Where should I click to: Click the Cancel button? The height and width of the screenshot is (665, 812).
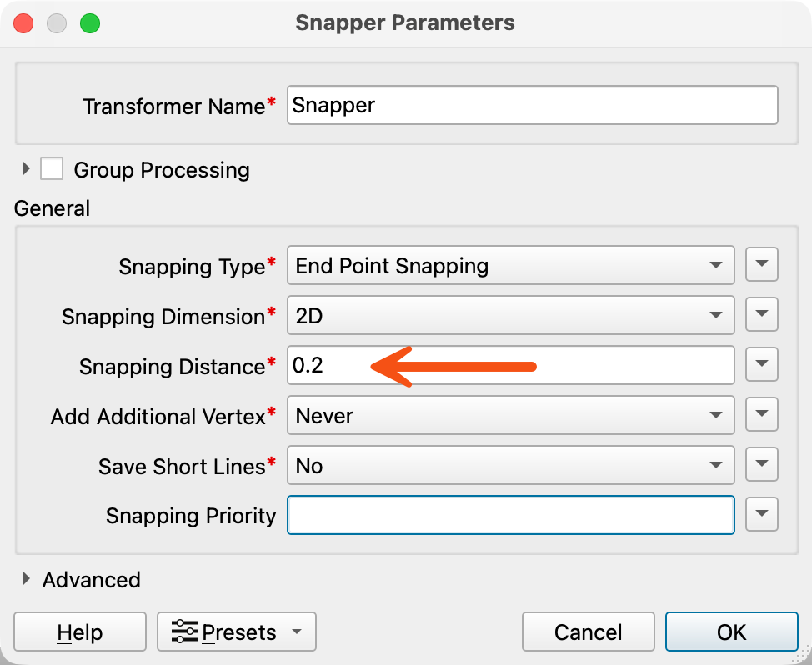pyautogui.click(x=589, y=632)
